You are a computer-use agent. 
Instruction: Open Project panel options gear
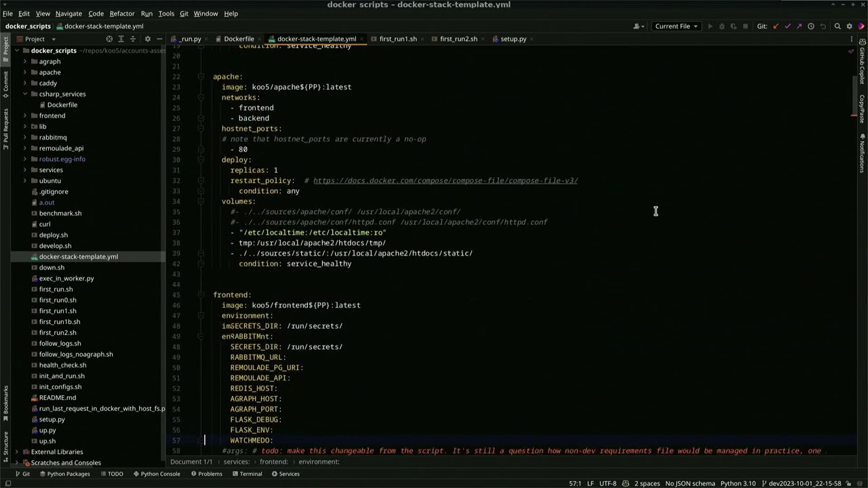(x=147, y=39)
